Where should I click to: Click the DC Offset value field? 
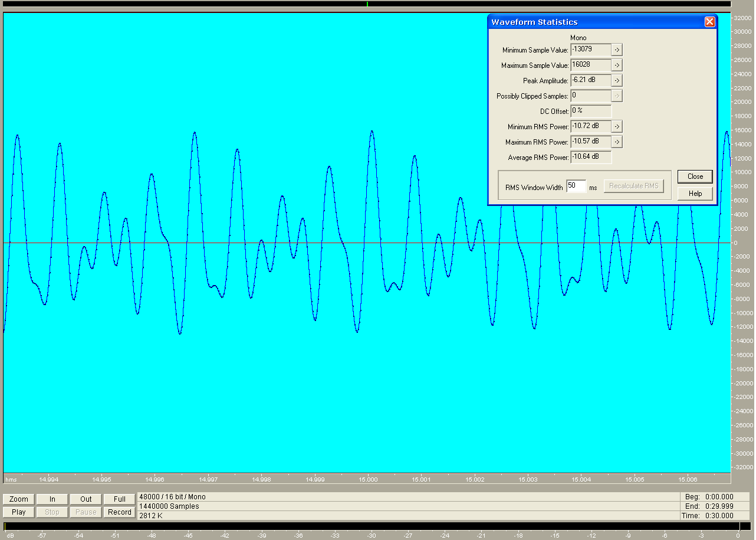[591, 111]
